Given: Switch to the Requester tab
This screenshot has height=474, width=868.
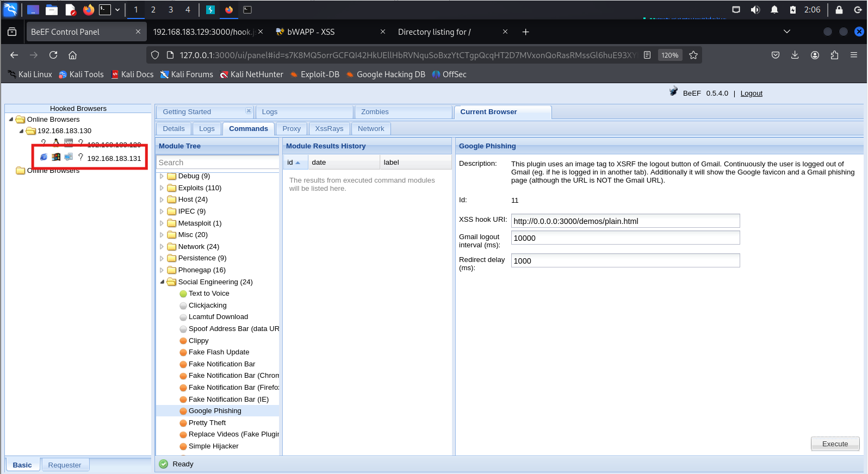Looking at the screenshot, I should (65, 465).
